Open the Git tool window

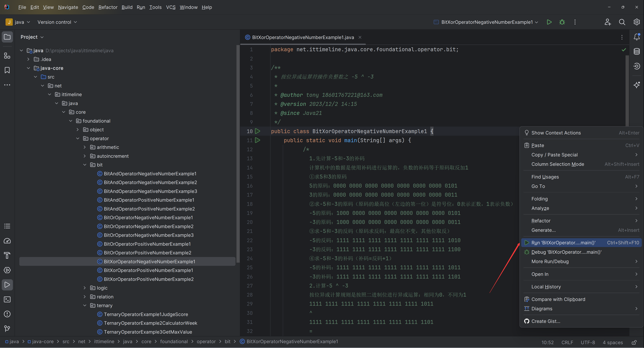tap(7, 329)
